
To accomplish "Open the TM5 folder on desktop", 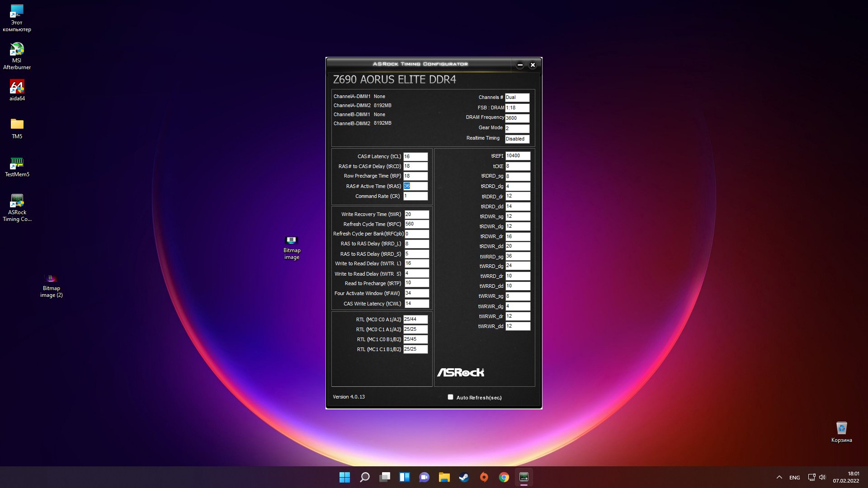I will point(17,124).
